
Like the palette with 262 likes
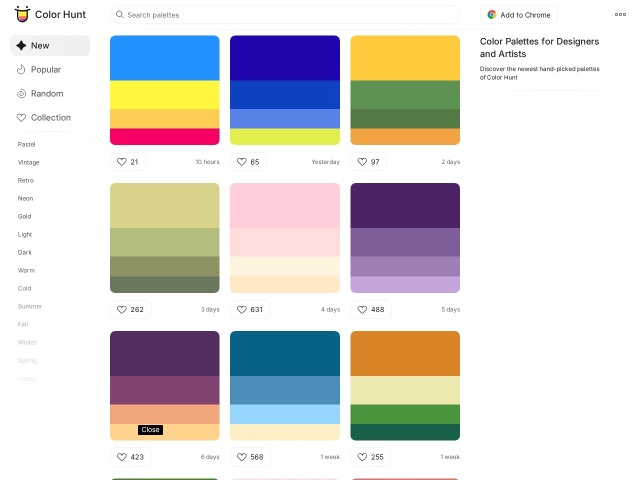[x=130, y=309]
